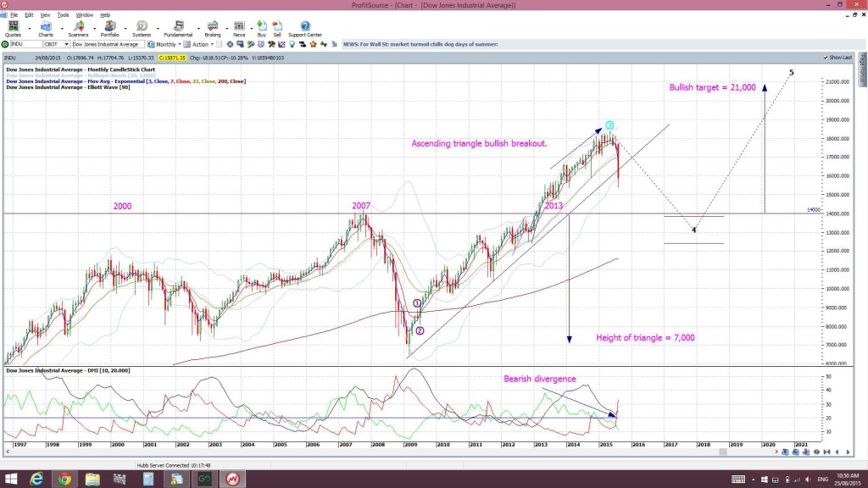
Task: Open the Quotes toolbar button
Action: coord(13,29)
